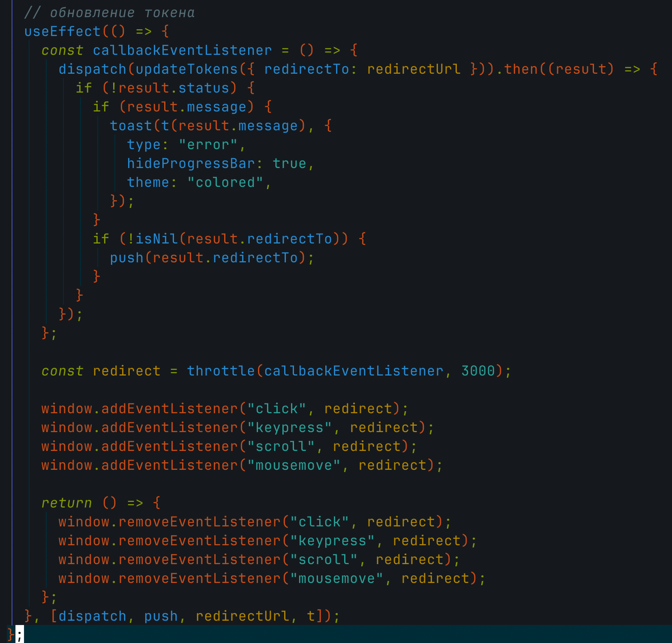Click the true value of hideProgressBar
This screenshot has height=643, width=672.
290,164
